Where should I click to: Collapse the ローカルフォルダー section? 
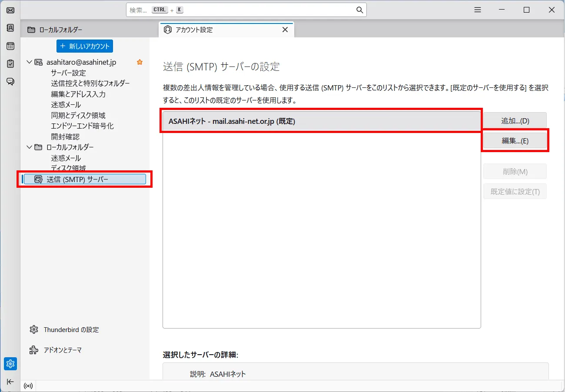29,147
